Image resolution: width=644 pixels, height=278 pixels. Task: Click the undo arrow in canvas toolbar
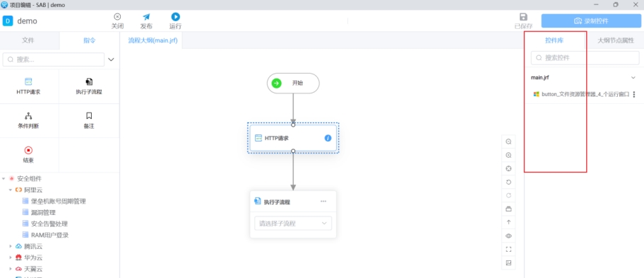click(508, 183)
